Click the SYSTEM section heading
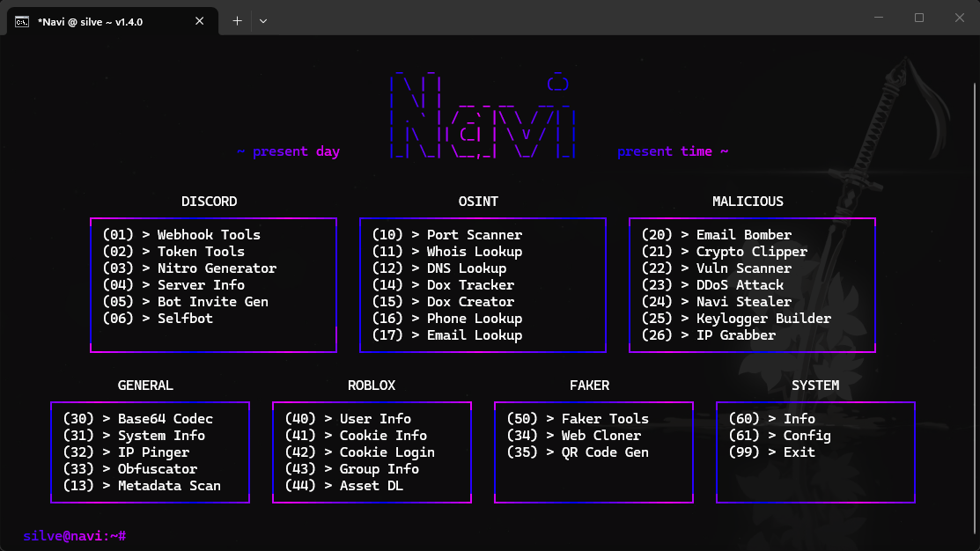 click(815, 386)
